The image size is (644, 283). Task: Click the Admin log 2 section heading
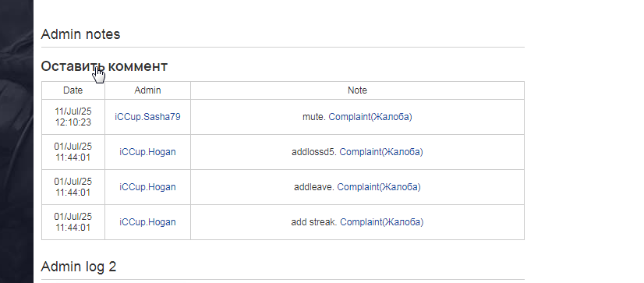click(79, 267)
